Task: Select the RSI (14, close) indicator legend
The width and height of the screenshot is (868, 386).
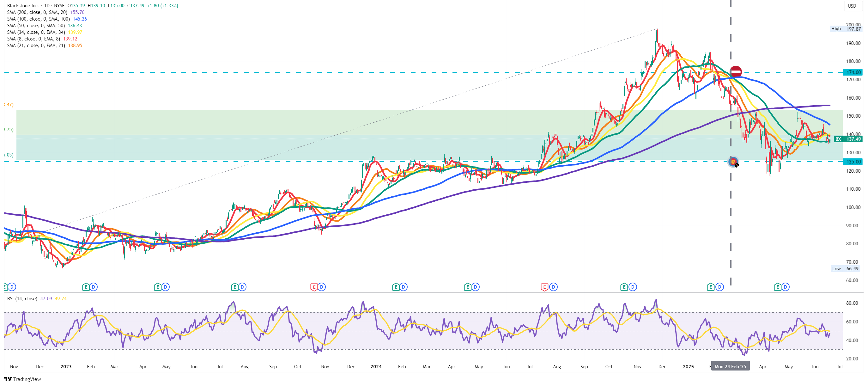Action: pos(22,299)
